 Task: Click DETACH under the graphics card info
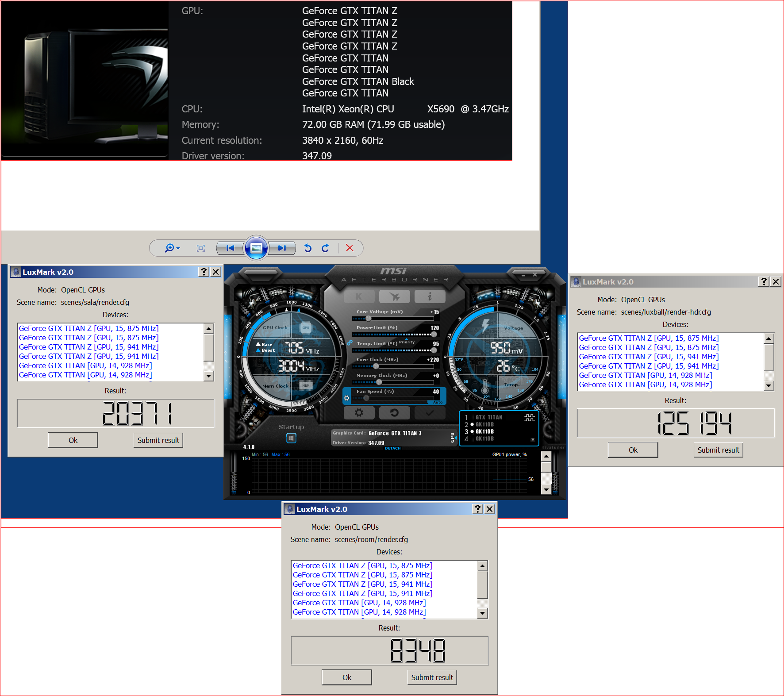393,448
